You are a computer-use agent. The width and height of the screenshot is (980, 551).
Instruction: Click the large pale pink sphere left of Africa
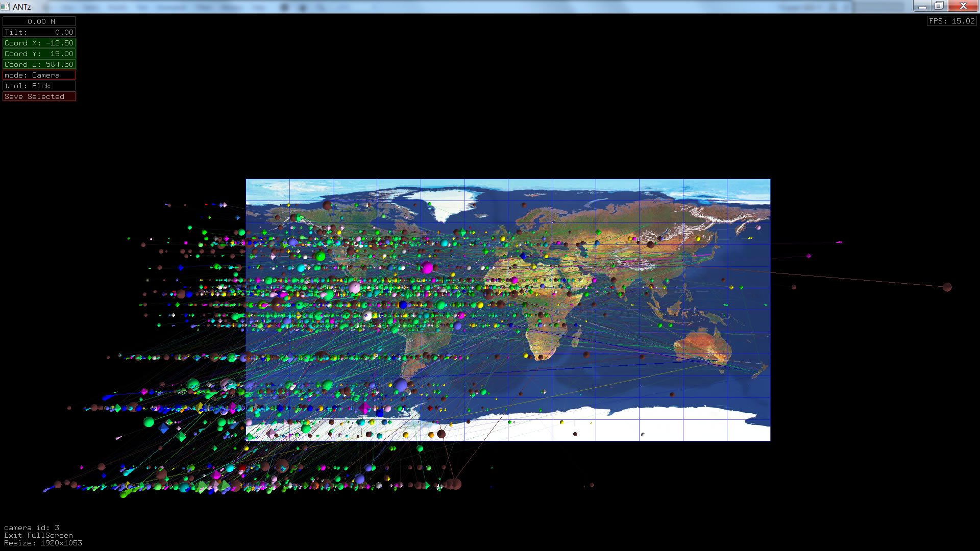[x=354, y=287]
